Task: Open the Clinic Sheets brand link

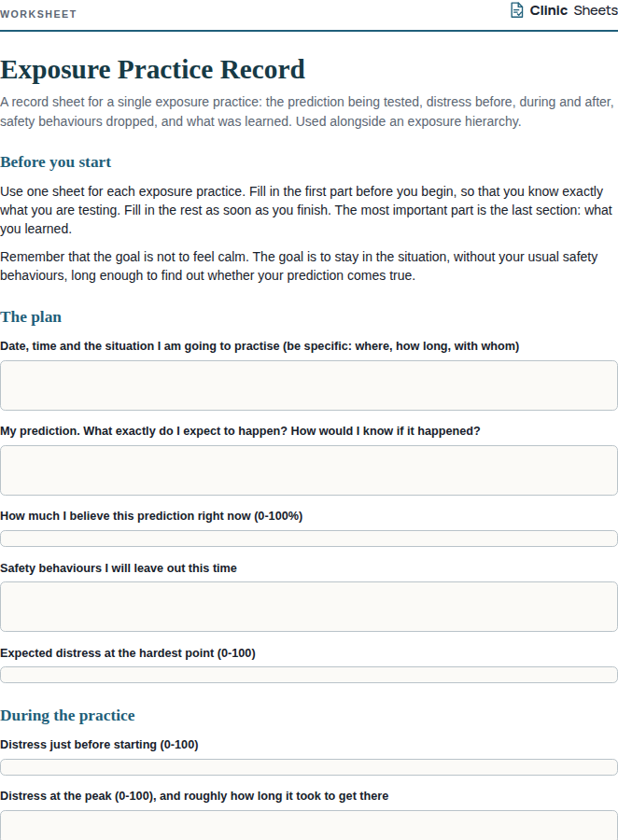Action: point(564,10)
